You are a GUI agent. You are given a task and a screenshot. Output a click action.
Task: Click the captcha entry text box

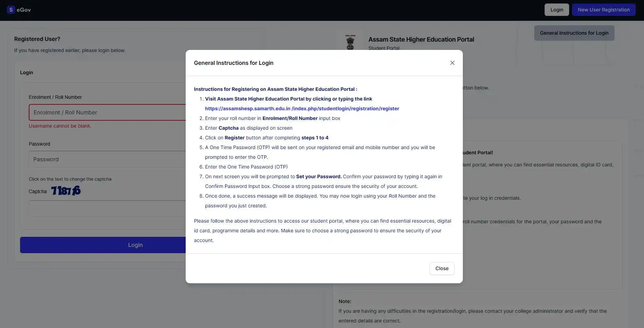coord(107,209)
